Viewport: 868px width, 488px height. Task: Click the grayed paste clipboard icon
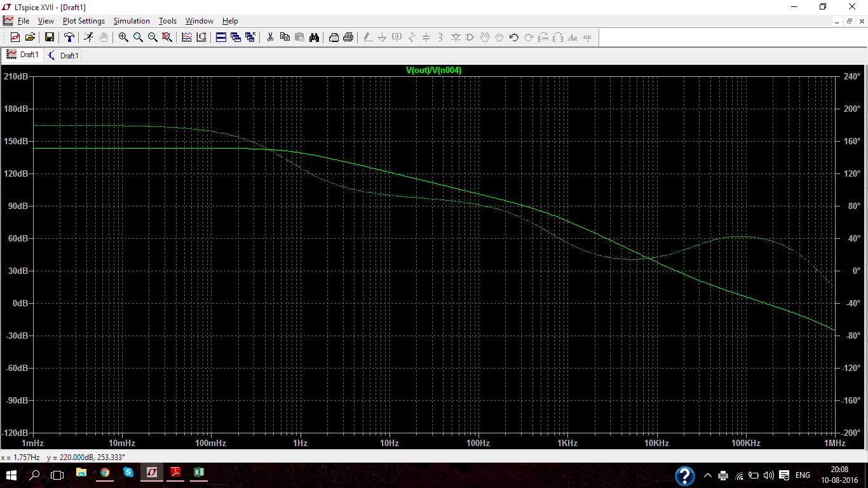coord(299,37)
